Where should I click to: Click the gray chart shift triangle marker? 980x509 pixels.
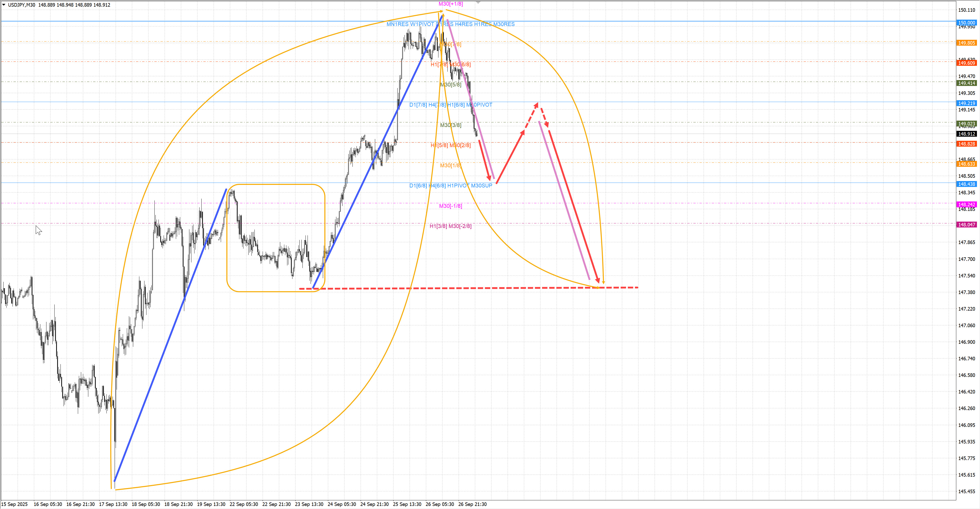click(478, 3)
